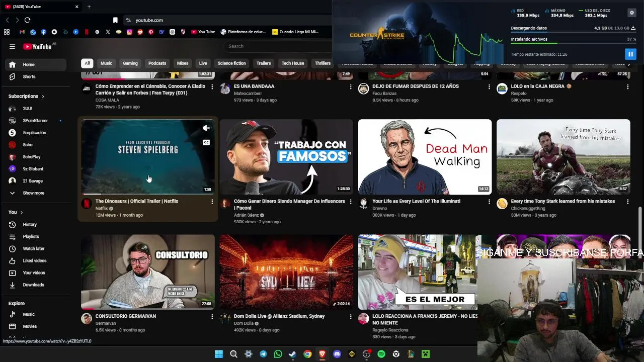Open Music under Explore
Viewport: 644px width, 362px height.
[35, 314]
